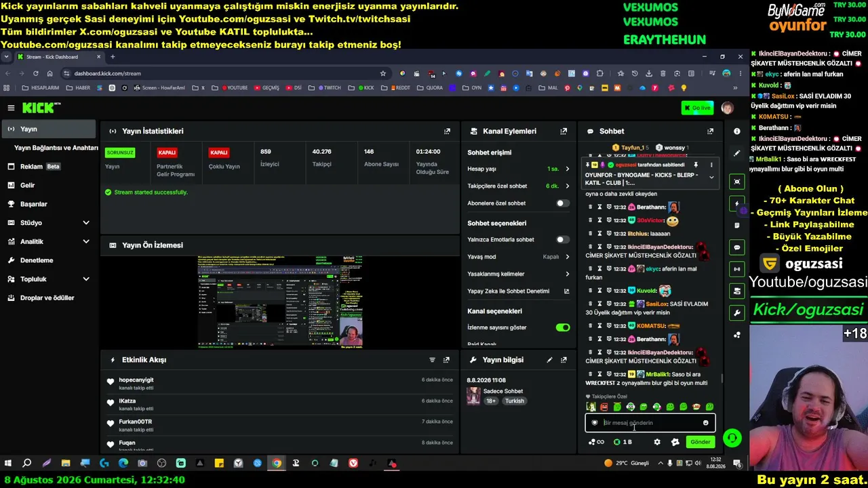Open the info icon in right sidebar
This screenshot has height=488, width=868.
pyautogui.click(x=737, y=131)
